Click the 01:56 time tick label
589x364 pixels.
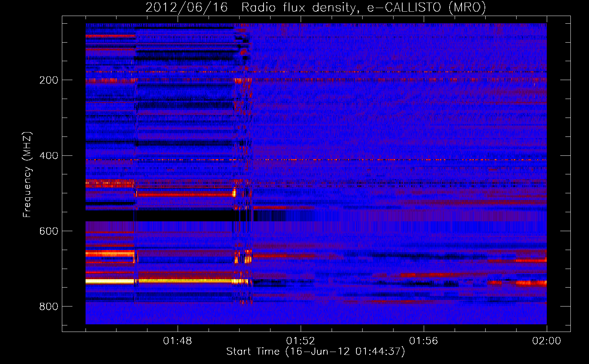(424, 341)
